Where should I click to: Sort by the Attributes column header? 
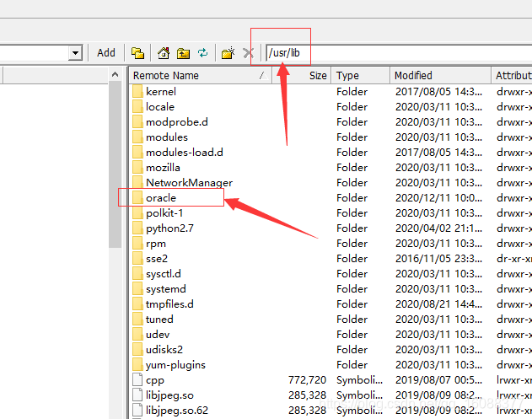(512, 75)
